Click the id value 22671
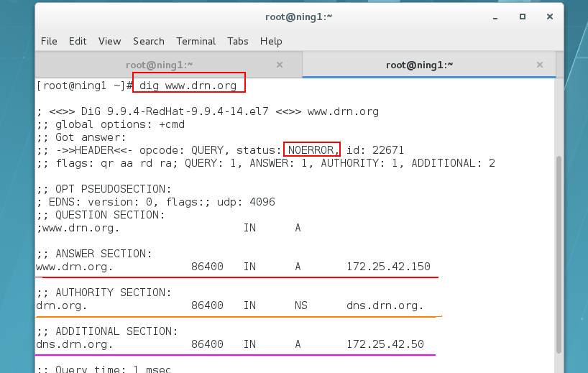Screen dimensions: 588x373 coord(387,150)
